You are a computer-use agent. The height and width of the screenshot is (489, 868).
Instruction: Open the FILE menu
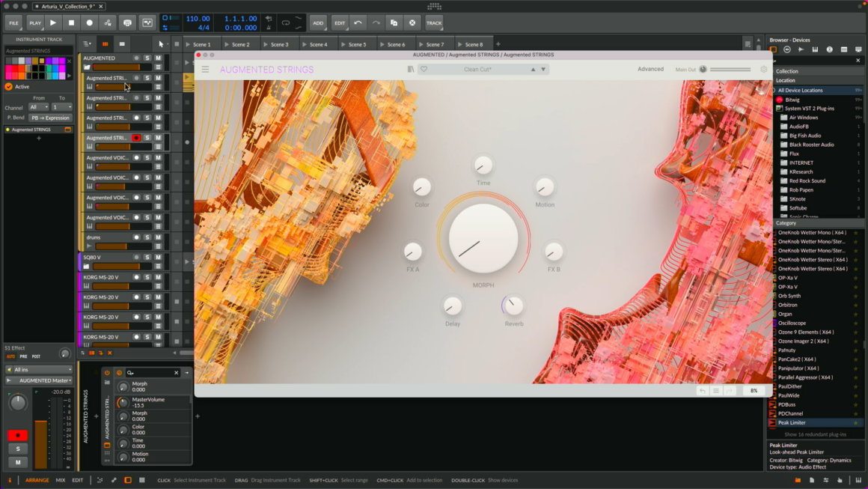tap(13, 23)
